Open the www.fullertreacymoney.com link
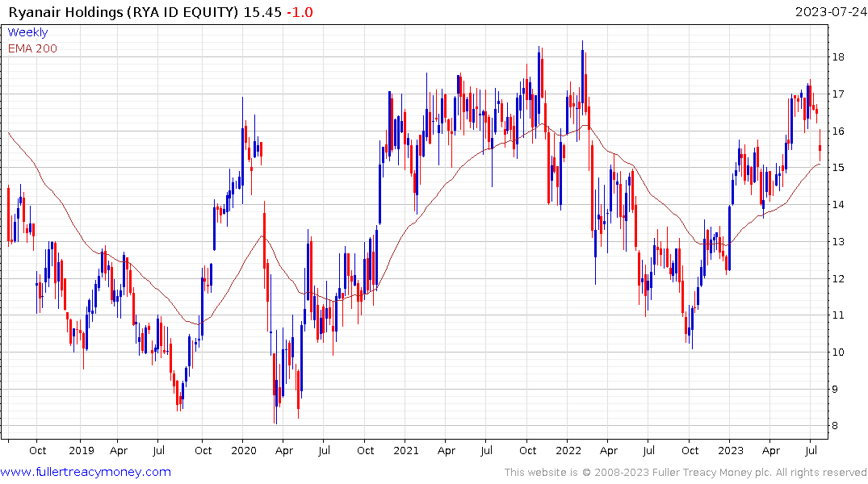 pyautogui.click(x=86, y=472)
